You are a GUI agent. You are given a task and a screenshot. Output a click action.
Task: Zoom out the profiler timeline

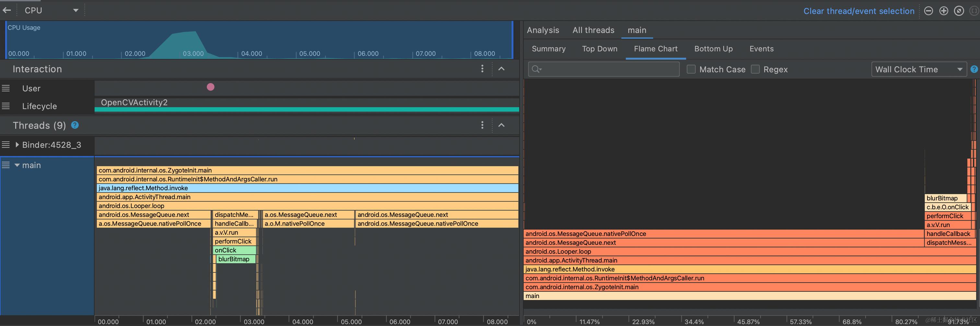[928, 11]
